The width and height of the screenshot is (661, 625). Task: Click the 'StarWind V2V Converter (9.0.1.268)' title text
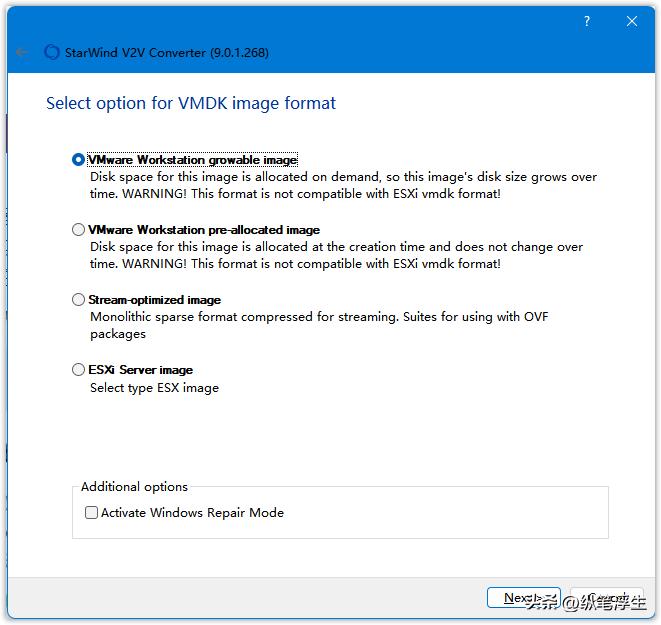coord(167,53)
